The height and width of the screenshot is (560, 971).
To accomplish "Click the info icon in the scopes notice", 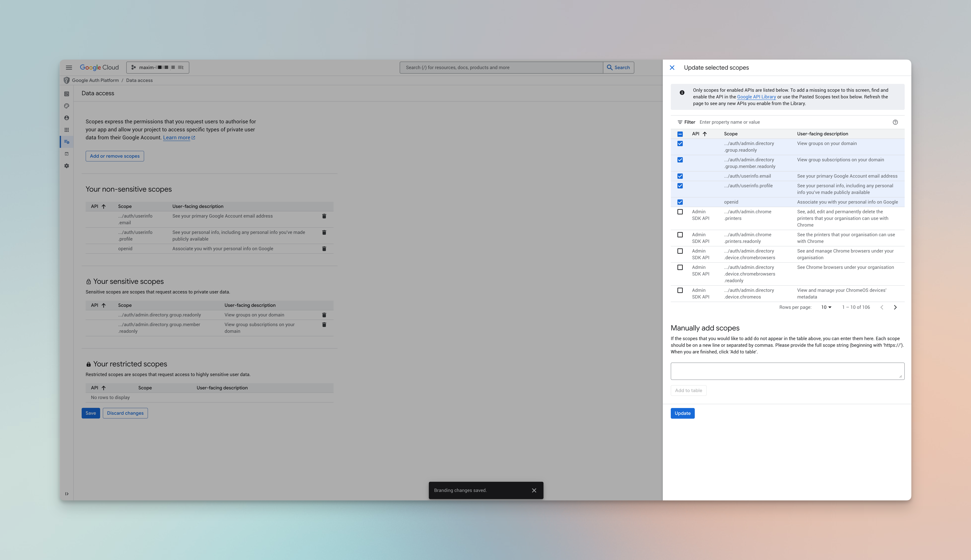I will click(682, 93).
